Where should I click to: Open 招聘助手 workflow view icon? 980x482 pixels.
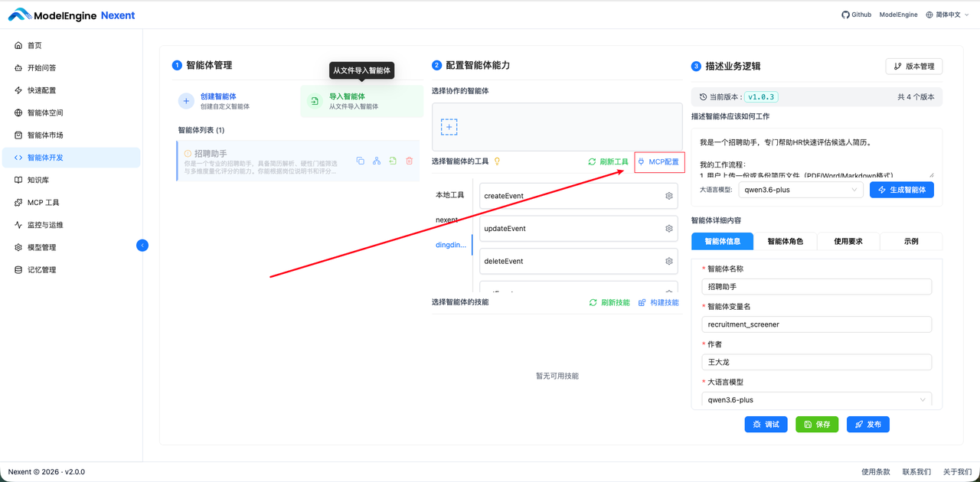click(376, 161)
